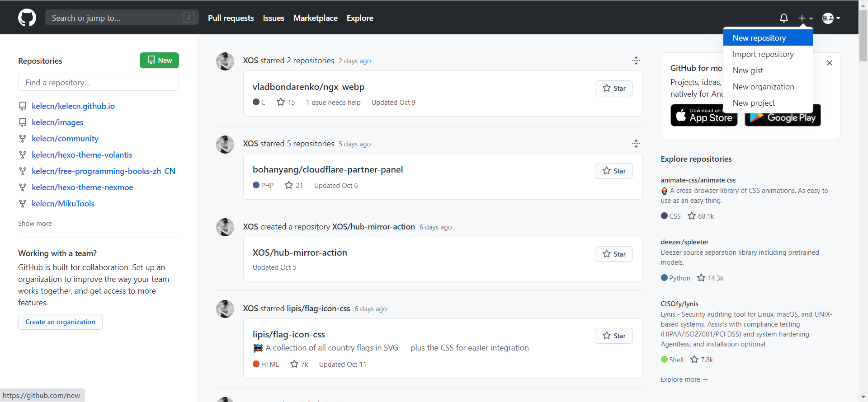Open XOS avatar on created repository event
Viewport: 868px width, 402px height.
tap(225, 227)
